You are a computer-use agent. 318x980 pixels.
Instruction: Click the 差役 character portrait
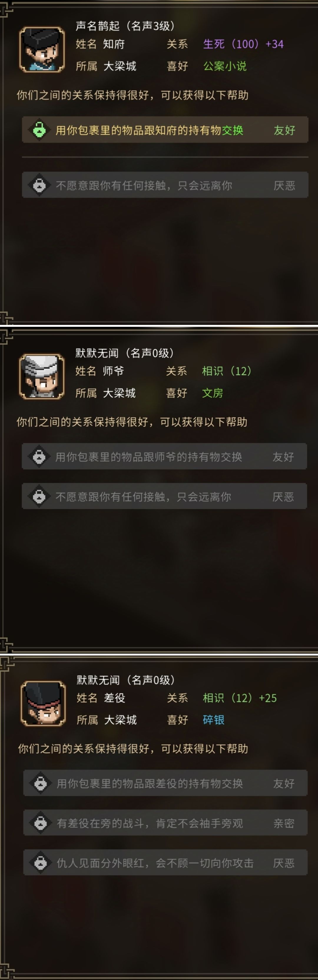click(x=43, y=703)
